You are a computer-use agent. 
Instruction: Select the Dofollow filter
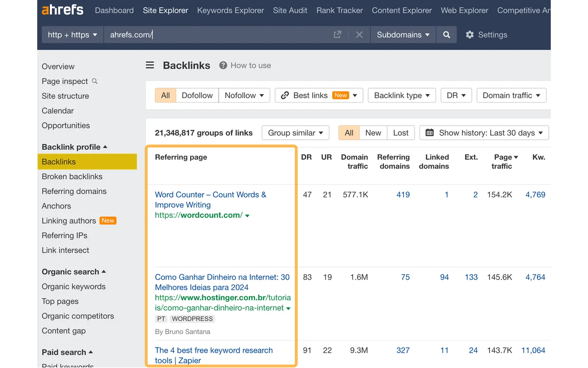click(x=197, y=95)
